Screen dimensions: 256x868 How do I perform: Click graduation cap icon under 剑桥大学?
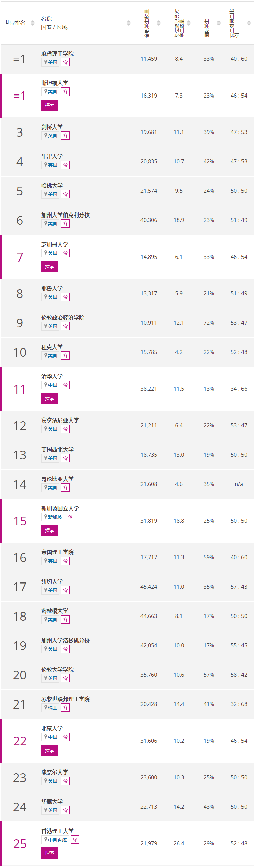point(65,136)
